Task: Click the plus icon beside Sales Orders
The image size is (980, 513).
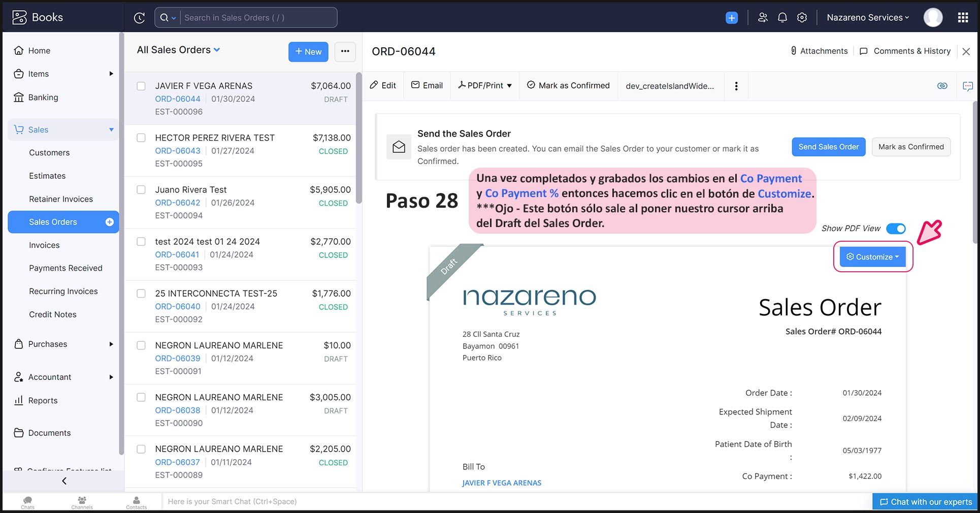Action: click(109, 222)
